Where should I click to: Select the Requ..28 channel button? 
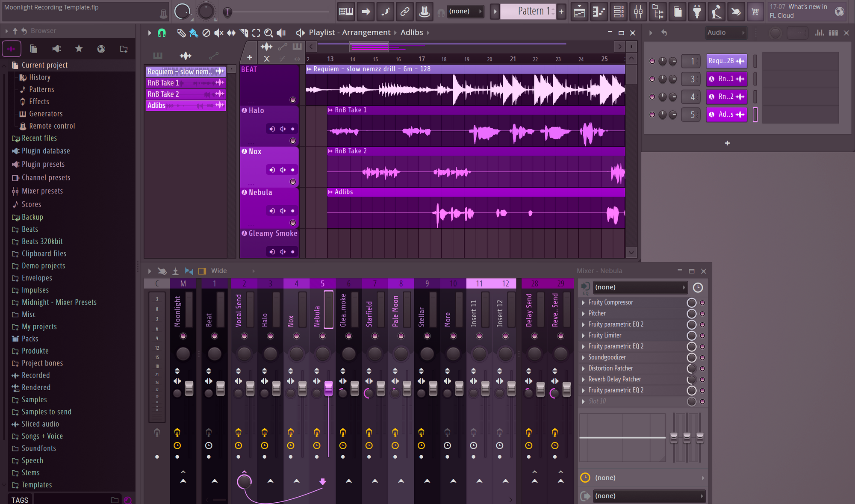coord(726,61)
